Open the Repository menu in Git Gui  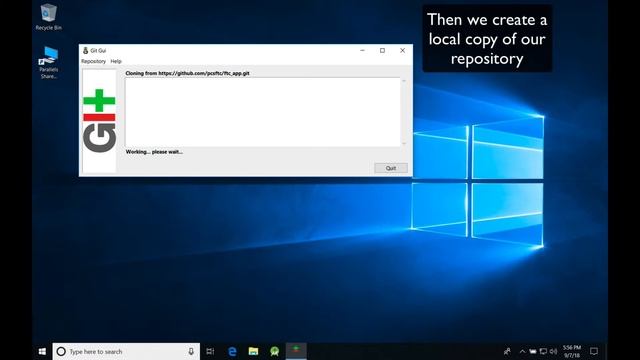point(93,61)
